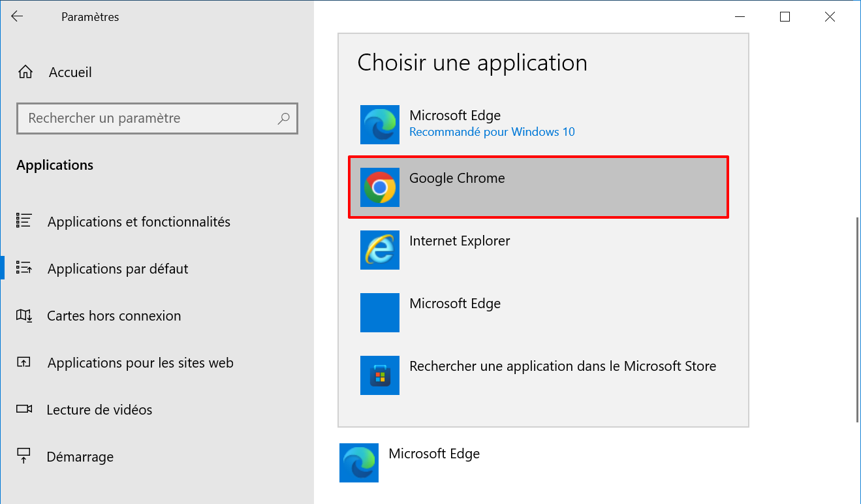Select the Google Chrome list entry
The width and height of the screenshot is (861, 504).
coord(539,187)
